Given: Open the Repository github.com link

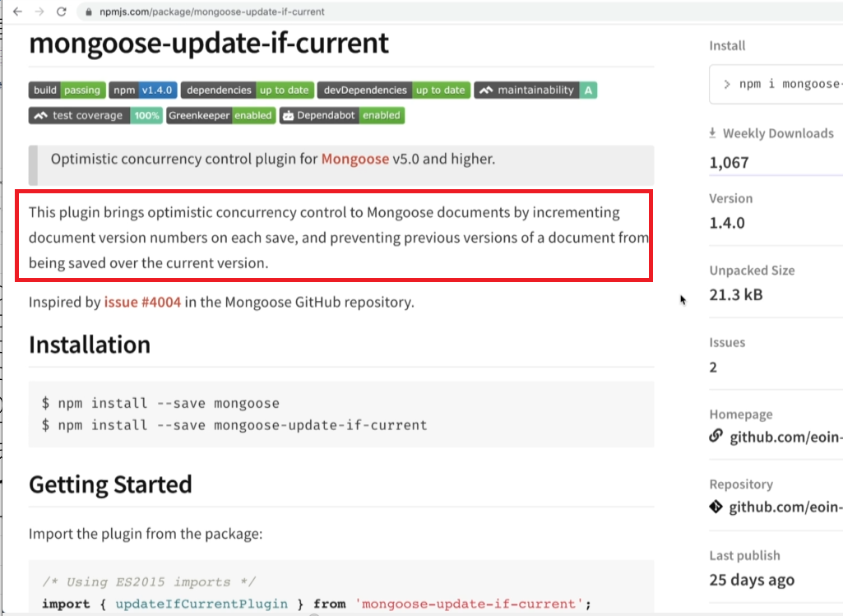Looking at the screenshot, I should [785, 507].
